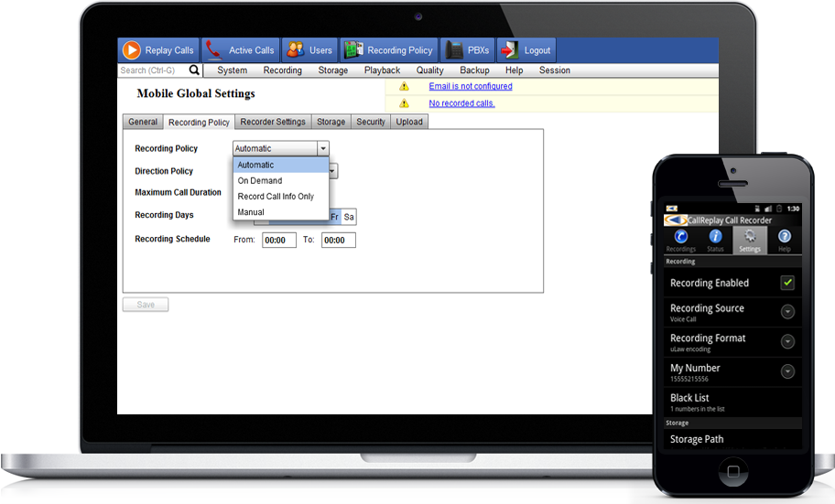The height and width of the screenshot is (504, 835).
Task: Open the System menu
Action: tap(233, 70)
